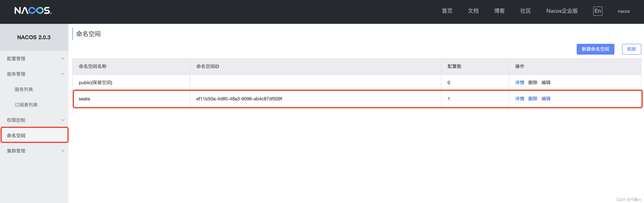The image size is (644, 203).
Task: Open the nacos user menu
Action: click(623, 11)
